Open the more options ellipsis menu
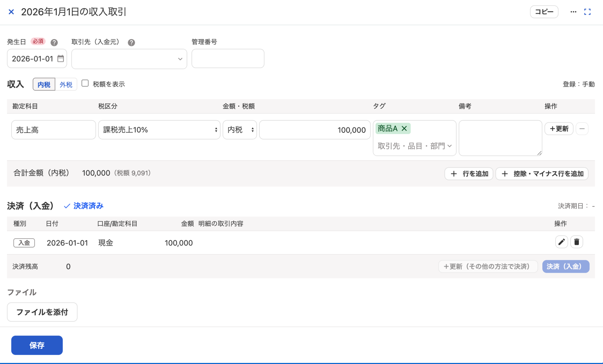Screen dimensions: 603x364 [x=573, y=12]
